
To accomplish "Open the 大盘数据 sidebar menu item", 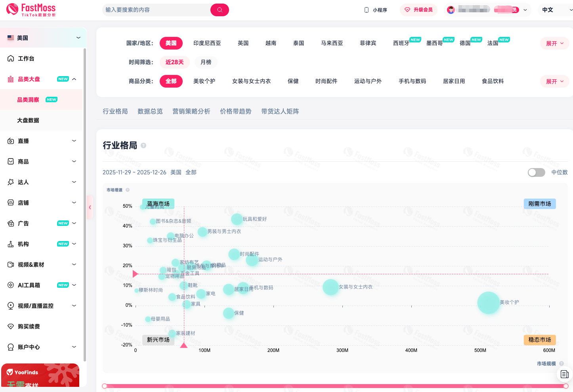I will pos(28,120).
